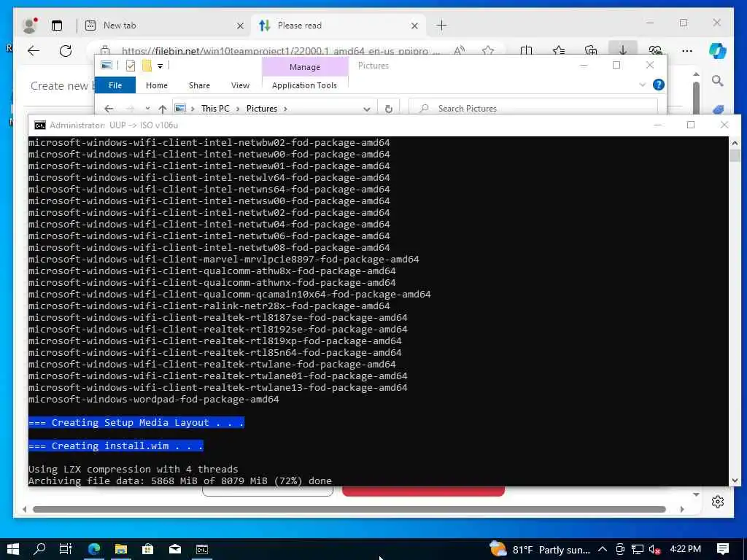Expand Customize Quick Access Toolbar dropdown
The height and width of the screenshot is (560, 747).
(160, 66)
